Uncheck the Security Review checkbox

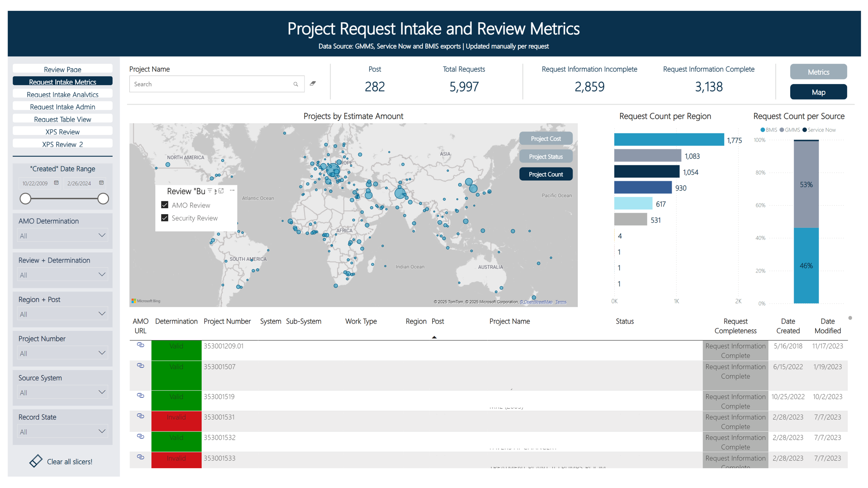coord(165,218)
